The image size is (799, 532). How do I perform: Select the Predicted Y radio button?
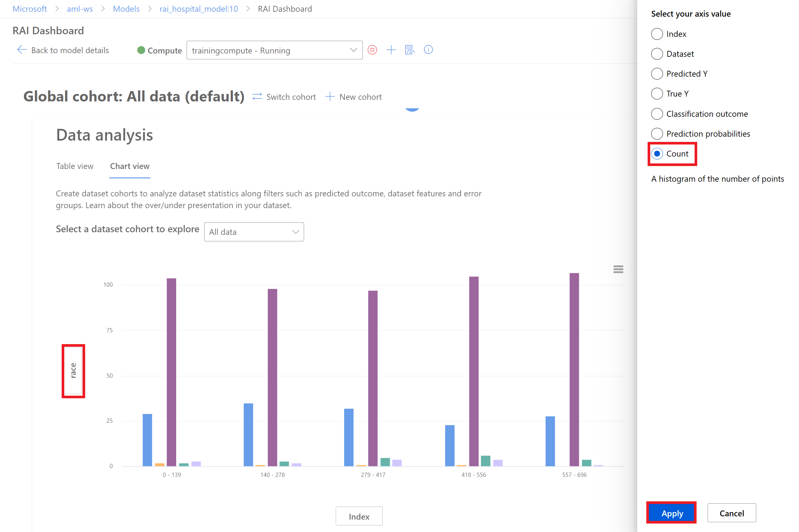click(x=657, y=74)
